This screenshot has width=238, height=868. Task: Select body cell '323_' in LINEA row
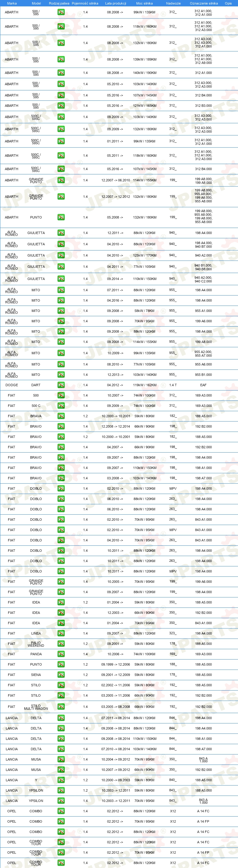point(173,633)
